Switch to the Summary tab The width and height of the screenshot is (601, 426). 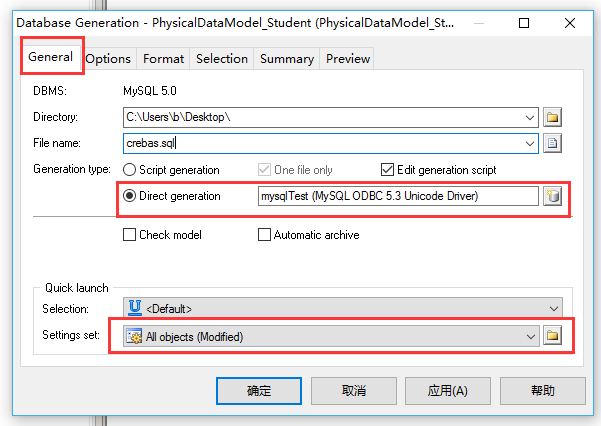tap(287, 59)
